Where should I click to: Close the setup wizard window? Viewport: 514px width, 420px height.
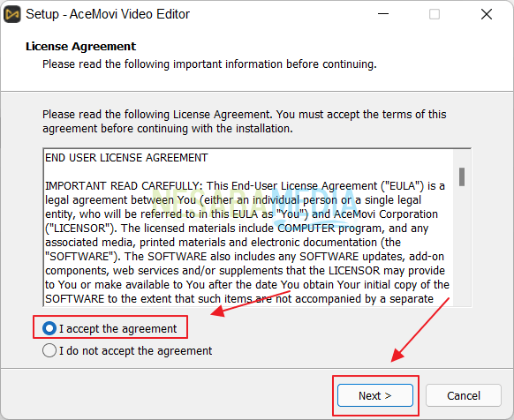pyautogui.click(x=487, y=14)
